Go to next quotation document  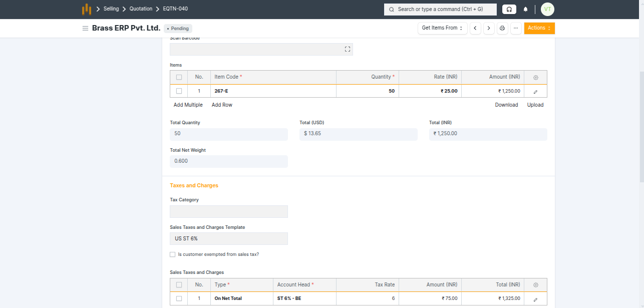pyautogui.click(x=489, y=28)
